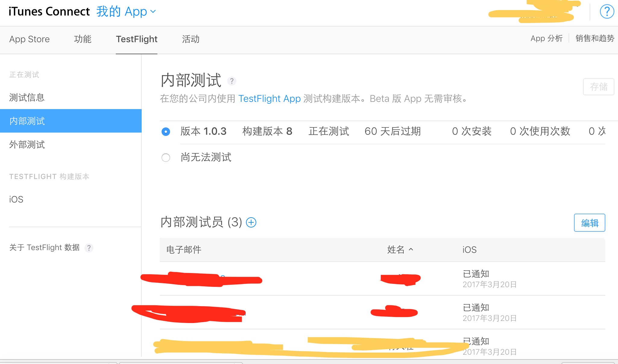The image size is (618, 364).
Task: Open 销售和趋势 link
Action: click(594, 39)
